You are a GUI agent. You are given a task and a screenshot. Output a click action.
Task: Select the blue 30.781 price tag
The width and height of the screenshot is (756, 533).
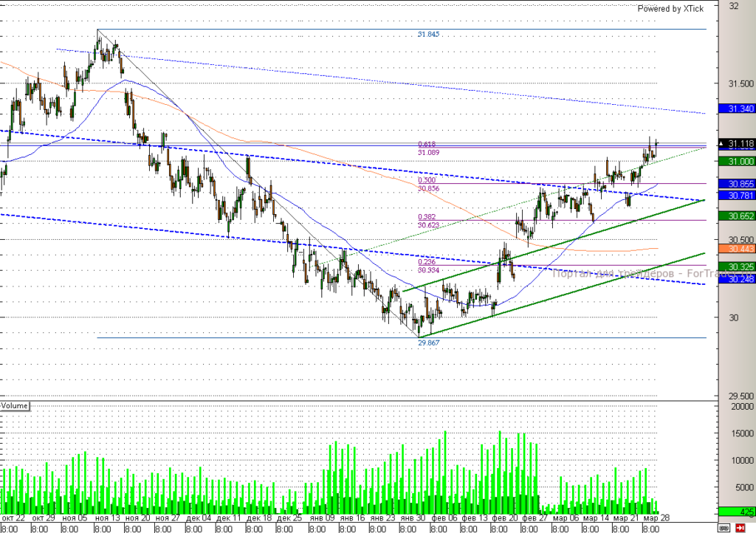pos(737,195)
